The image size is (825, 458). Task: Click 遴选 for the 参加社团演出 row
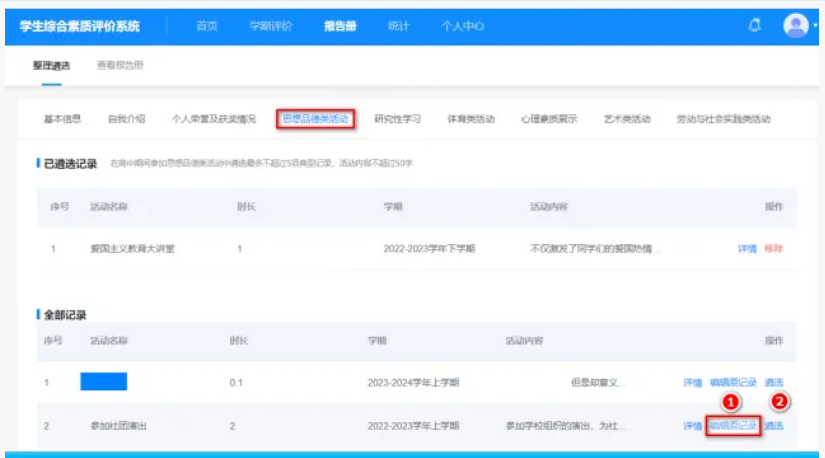click(774, 426)
